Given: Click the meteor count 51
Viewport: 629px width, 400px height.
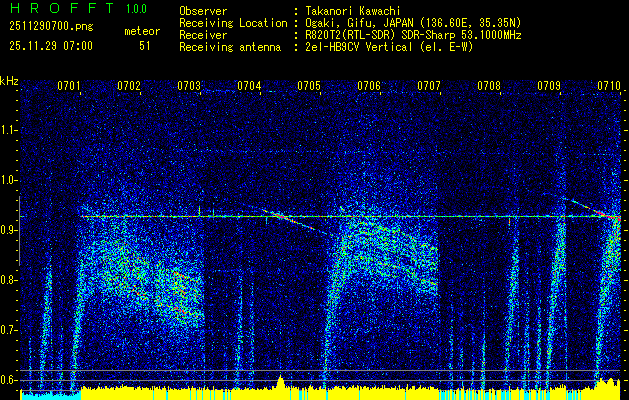Looking at the screenshot, I should [145, 46].
